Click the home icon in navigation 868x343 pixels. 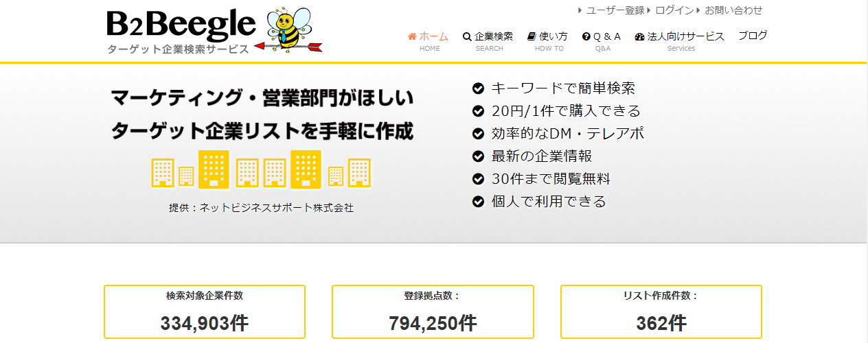(x=412, y=37)
